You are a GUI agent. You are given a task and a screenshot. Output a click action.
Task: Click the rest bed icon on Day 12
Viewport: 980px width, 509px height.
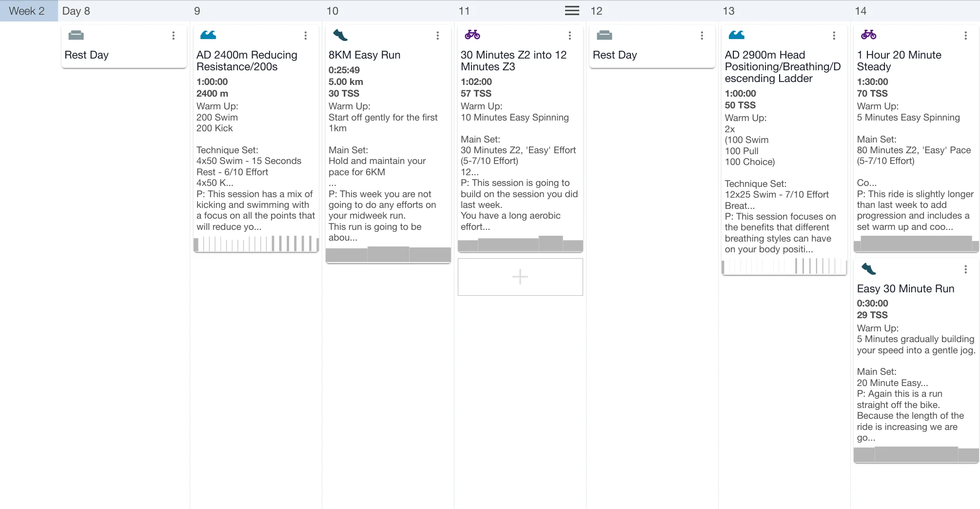pyautogui.click(x=604, y=35)
